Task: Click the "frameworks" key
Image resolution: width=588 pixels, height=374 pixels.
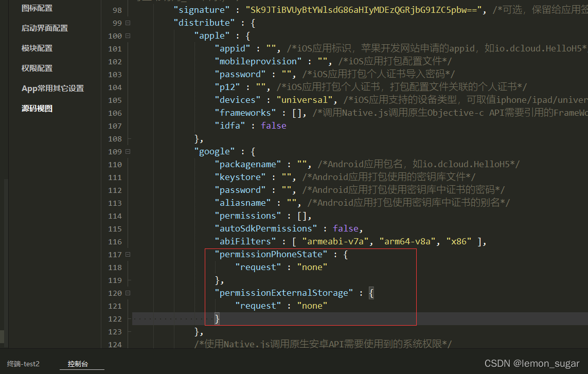Action: [x=245, y=113]
